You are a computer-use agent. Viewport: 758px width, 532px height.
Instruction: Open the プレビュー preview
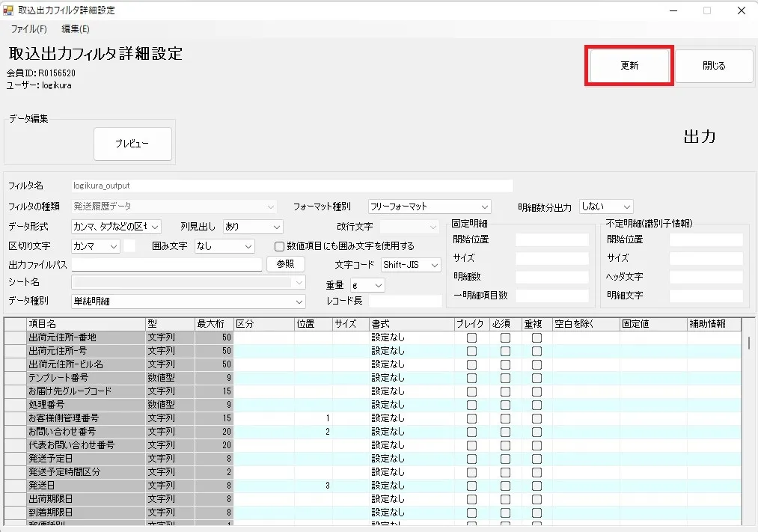pos(132,144)
